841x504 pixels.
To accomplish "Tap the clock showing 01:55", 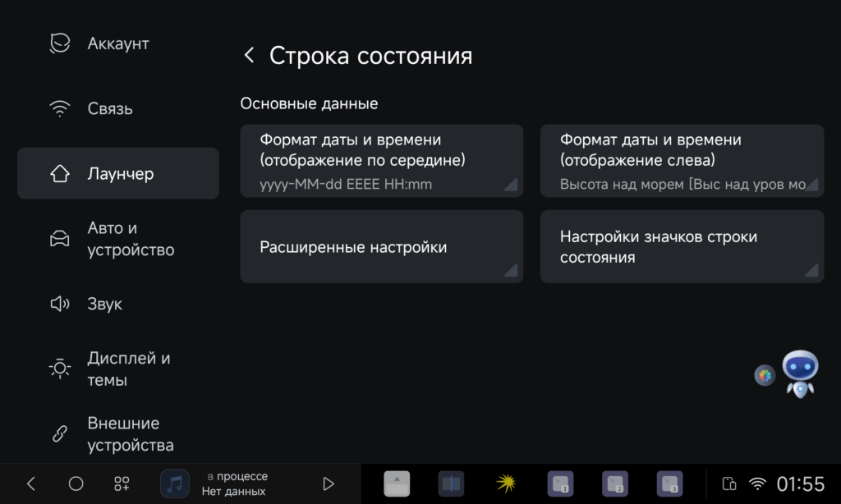I will (800, 483).
